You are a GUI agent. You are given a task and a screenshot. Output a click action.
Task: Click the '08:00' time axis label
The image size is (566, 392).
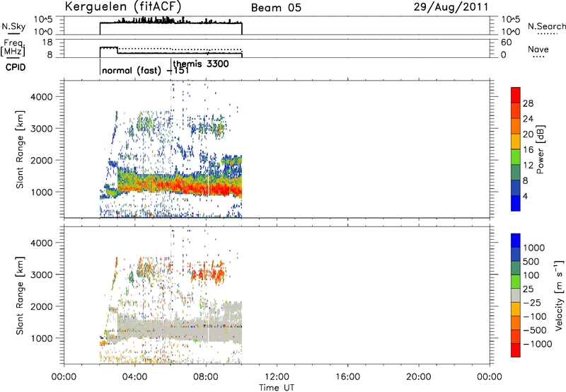pos(206,377)
